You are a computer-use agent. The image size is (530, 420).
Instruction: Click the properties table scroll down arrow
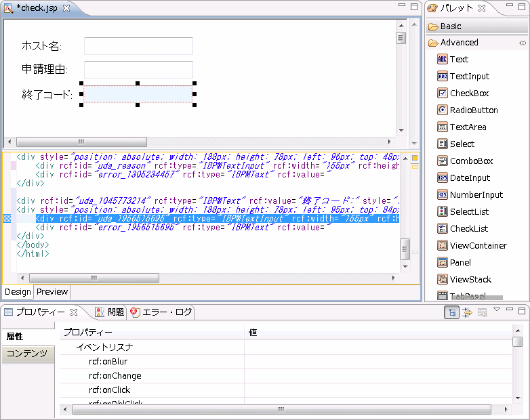[x=518, y=398]
